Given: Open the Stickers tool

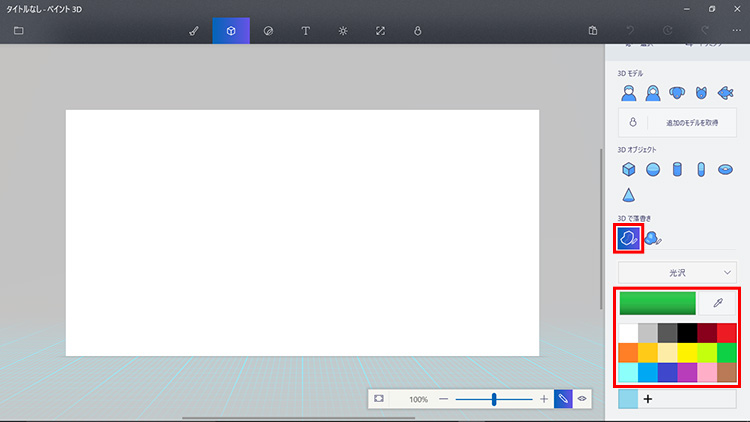Looking at the screenshot, I should pyautogui.click(x=268, y=31).
